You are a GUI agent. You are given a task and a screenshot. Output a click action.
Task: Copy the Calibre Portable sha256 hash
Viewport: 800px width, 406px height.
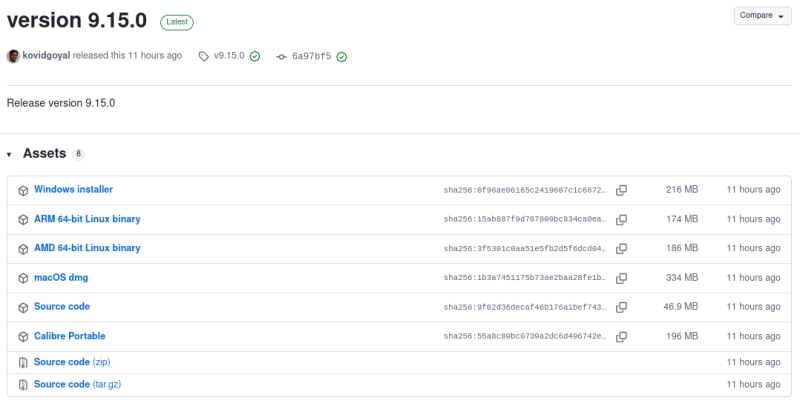pos(621,337)
